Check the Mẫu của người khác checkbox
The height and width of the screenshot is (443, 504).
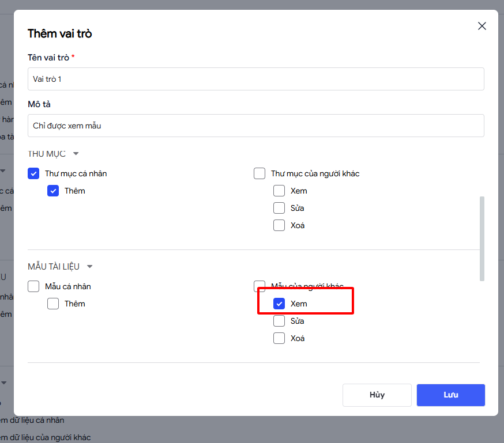(x=259, y=286)
